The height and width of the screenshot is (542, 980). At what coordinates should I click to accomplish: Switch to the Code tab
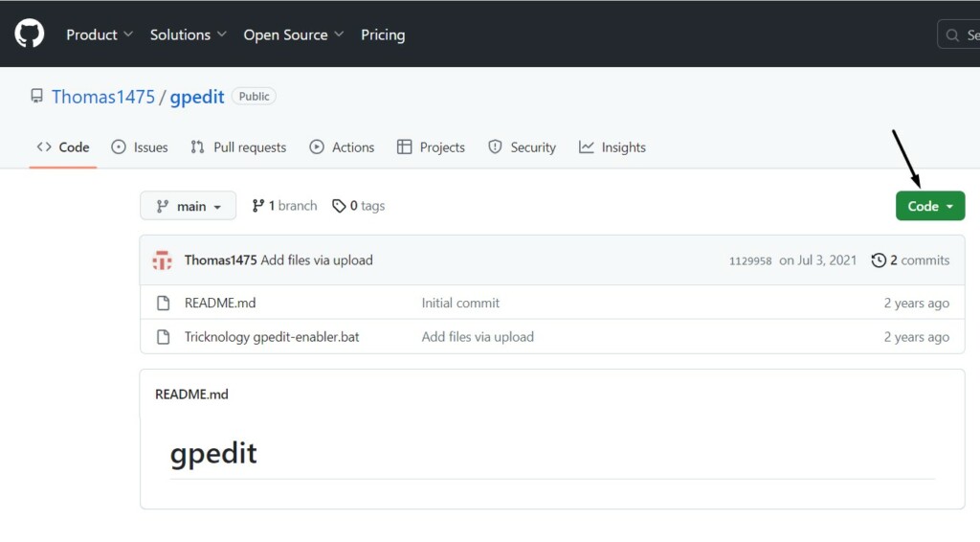63,147
